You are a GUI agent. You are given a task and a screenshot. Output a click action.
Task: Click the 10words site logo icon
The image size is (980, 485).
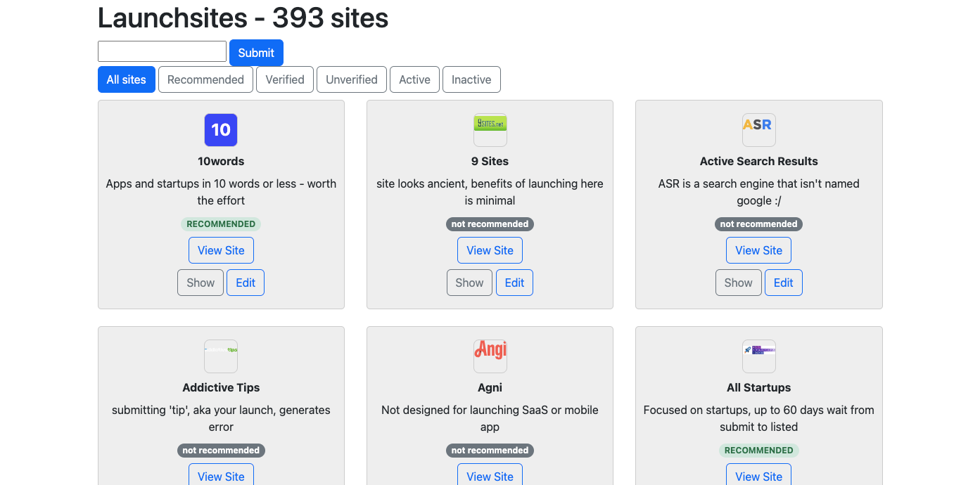(x=221, y=130)
